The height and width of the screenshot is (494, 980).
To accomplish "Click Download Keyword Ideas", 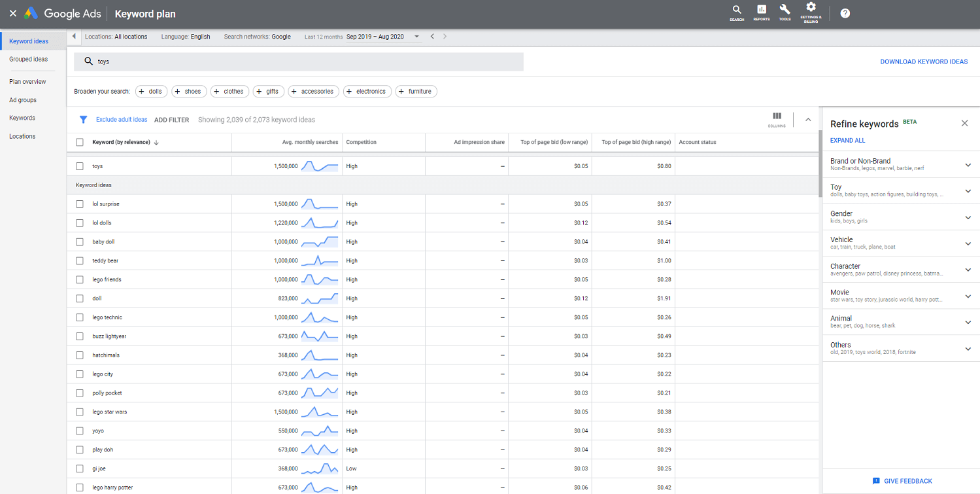I will [x=924, y=62].
